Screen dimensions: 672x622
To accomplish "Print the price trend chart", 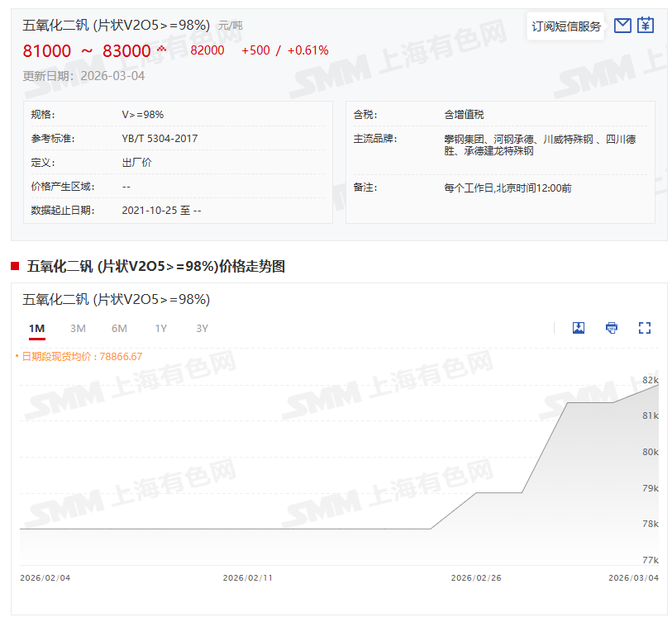I will click(x=612, y=328).
